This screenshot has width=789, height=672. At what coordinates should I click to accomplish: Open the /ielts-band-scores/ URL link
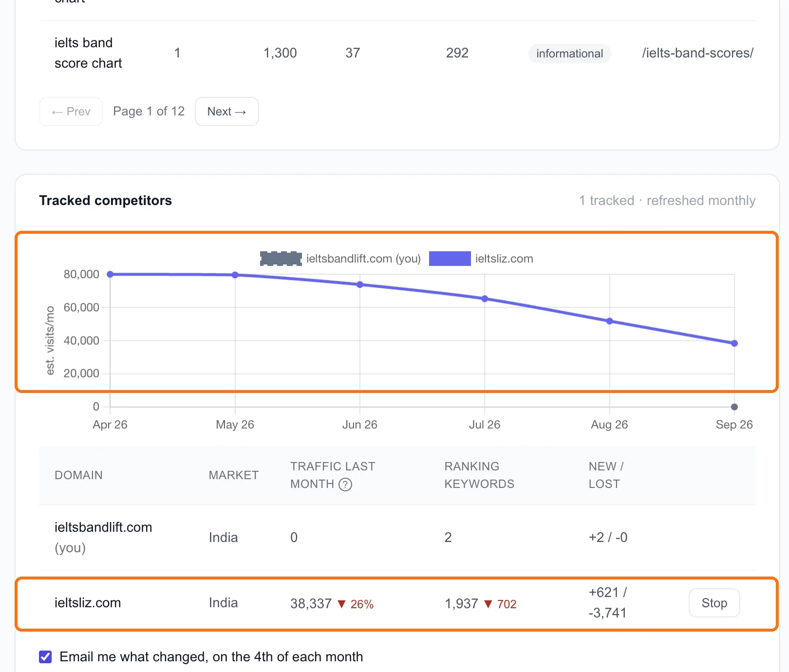(697, 53)
